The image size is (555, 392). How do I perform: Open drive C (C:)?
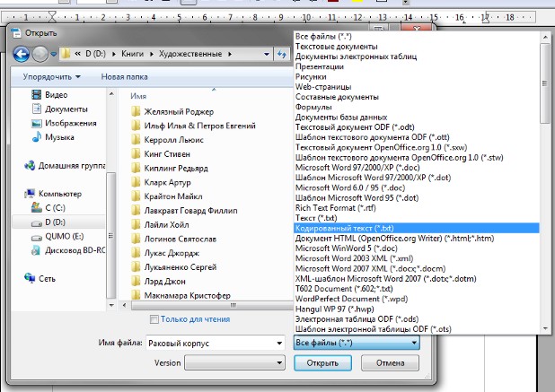coord(48,208)
